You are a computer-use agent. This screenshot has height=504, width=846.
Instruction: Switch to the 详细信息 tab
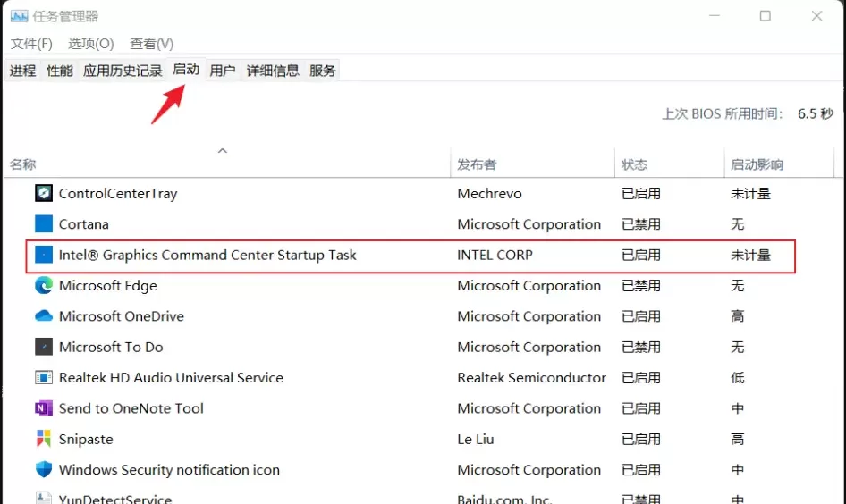[273, 70]
